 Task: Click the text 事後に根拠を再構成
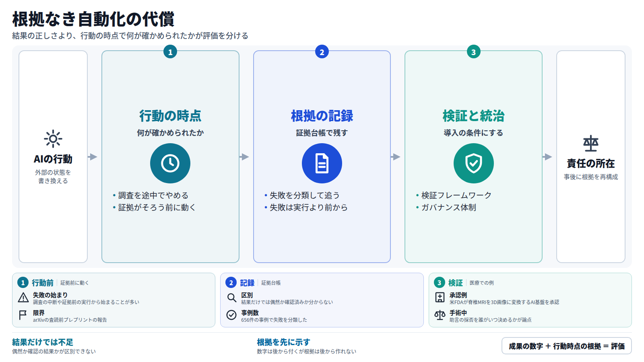(x=591, y=177)
